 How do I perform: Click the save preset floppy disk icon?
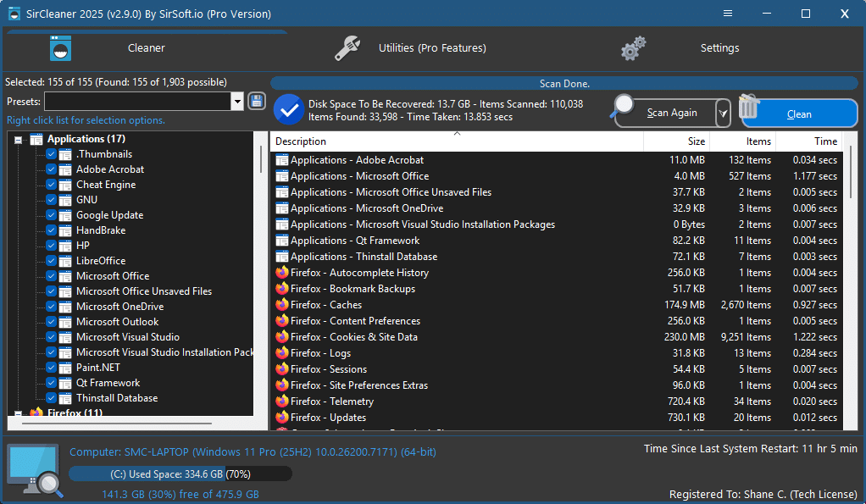[257, 102]
